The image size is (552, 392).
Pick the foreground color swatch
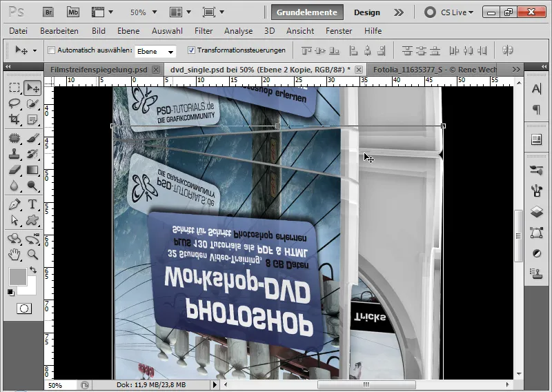click(x=17, y=277)
